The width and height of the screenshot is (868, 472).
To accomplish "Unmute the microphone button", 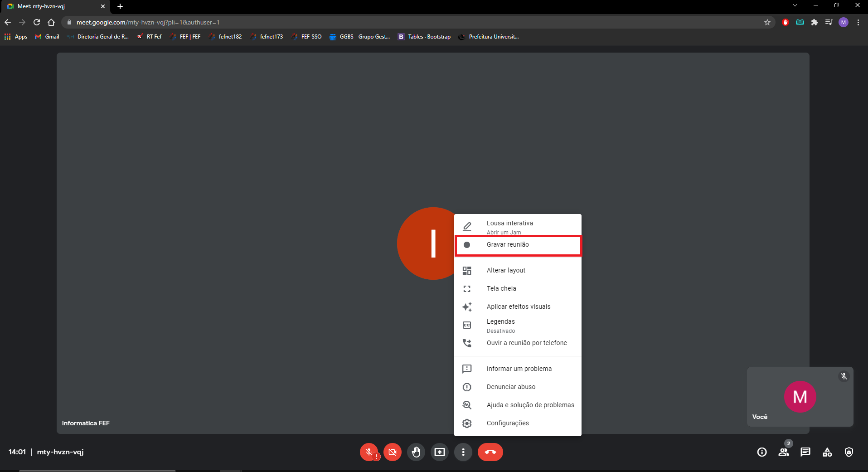I will click(369, 452).
